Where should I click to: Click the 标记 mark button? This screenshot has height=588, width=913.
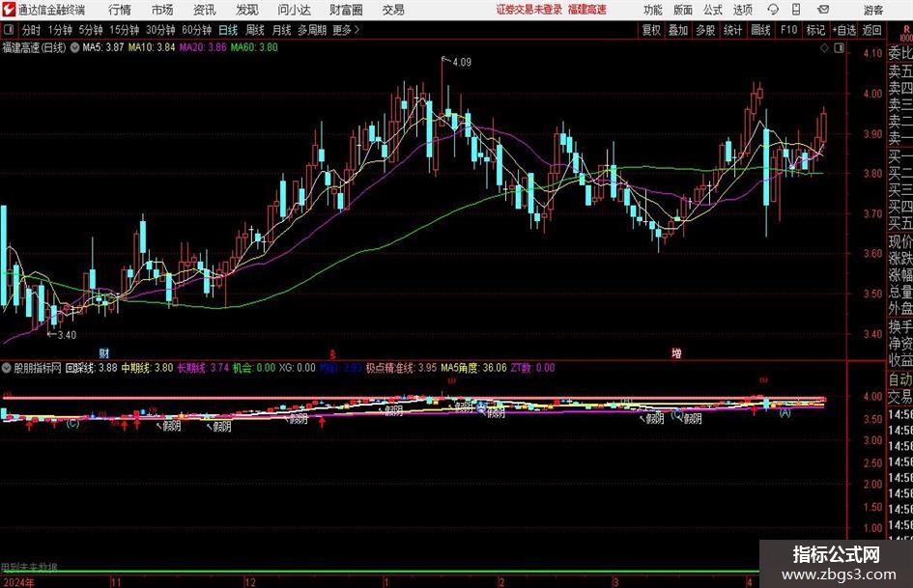pyautogui.click(x=815, y=30)
